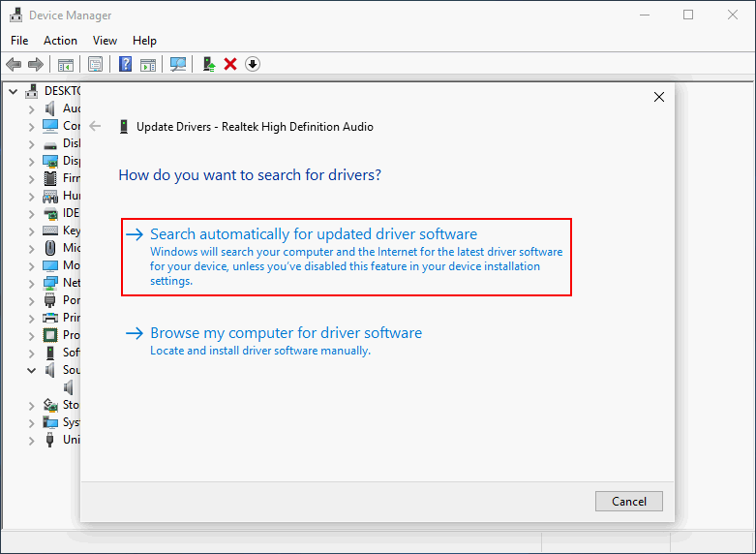Select the Universal Serial Bus plug icon

pos(49,440)
